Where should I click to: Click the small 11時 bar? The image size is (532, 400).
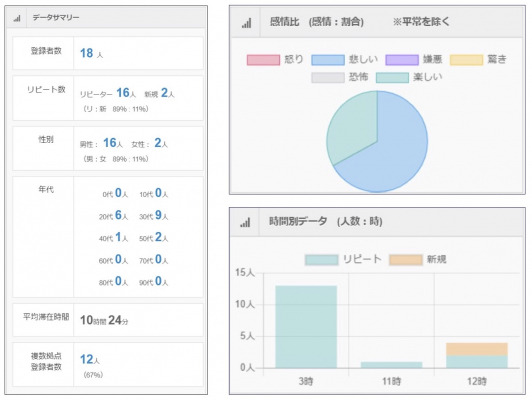tap(392, 365)
